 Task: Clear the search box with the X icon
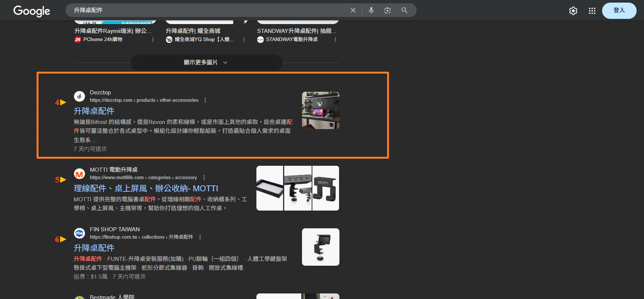353,10
